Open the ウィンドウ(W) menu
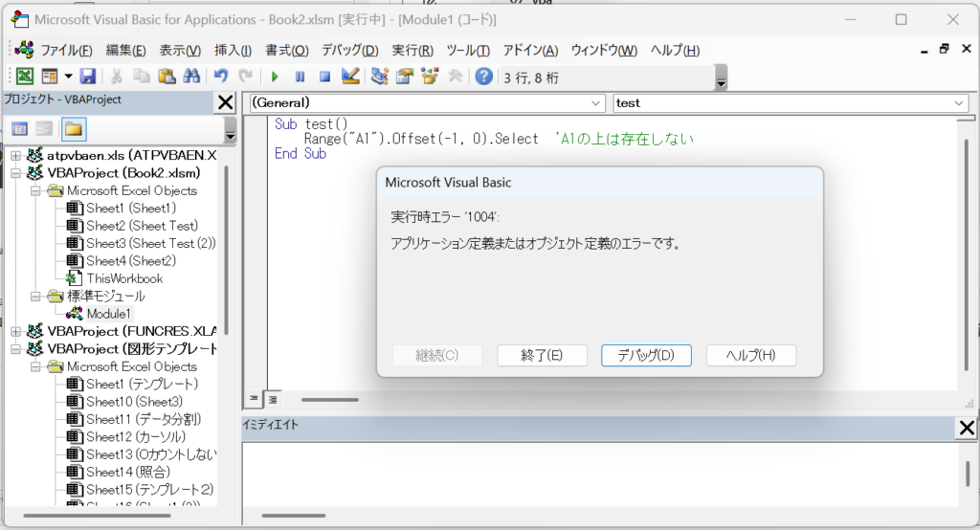The height and width of the screenshot is (530, 980). pyautogui.click(x=604, y=51)
